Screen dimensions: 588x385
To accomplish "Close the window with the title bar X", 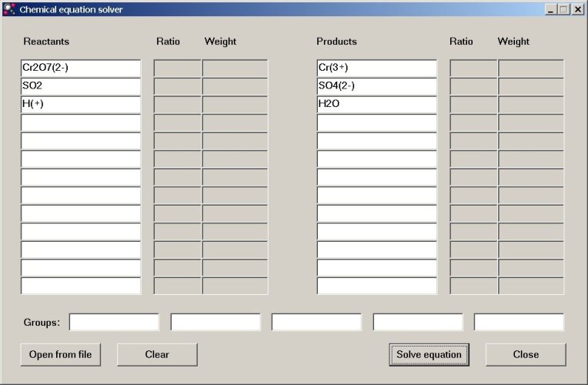I will [578, 9].
